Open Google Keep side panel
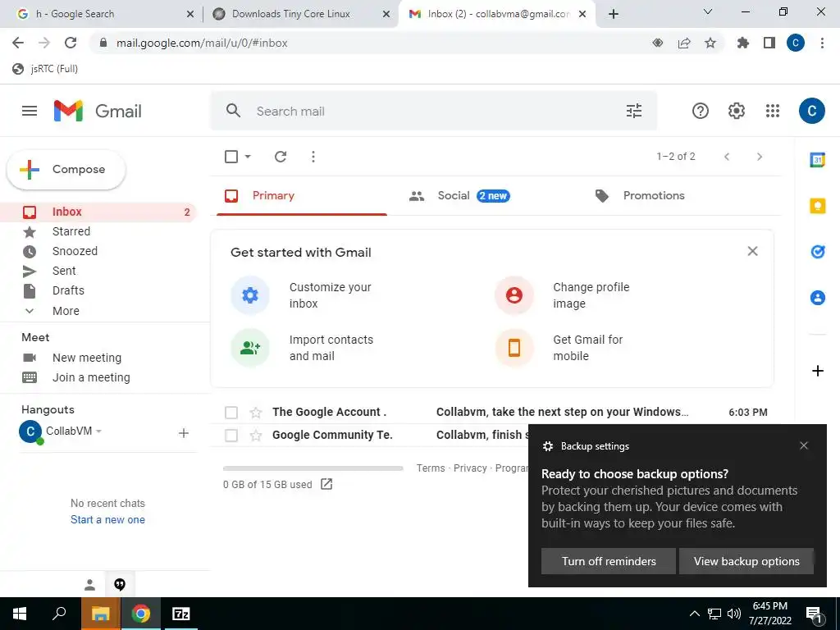This screenshot has height=630, width=840. (x=818, y=206)
